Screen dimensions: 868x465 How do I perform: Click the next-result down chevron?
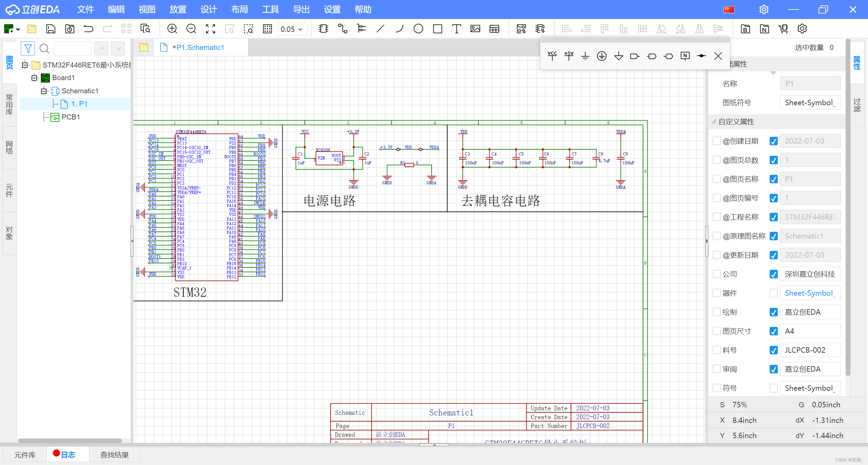(118, 49)
